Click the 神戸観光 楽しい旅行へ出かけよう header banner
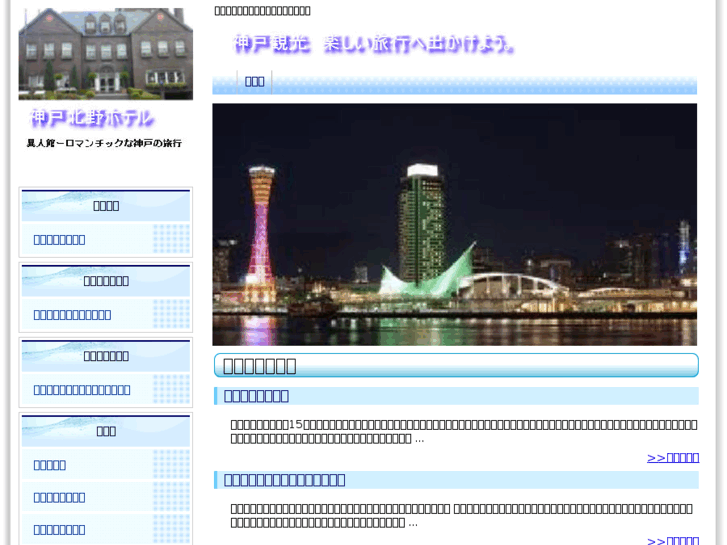Viewport: 727px width, 545px height. [x=374, y=45]
